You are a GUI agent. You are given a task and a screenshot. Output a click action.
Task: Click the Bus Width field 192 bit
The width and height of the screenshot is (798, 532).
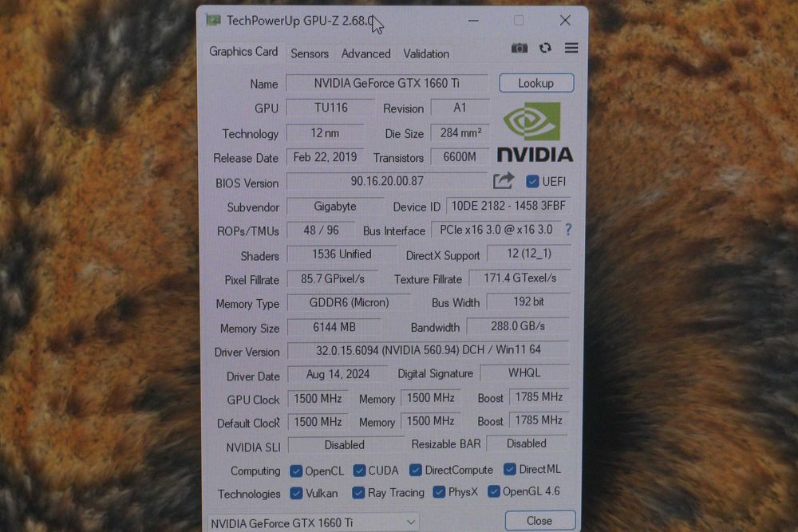[528, 301]
